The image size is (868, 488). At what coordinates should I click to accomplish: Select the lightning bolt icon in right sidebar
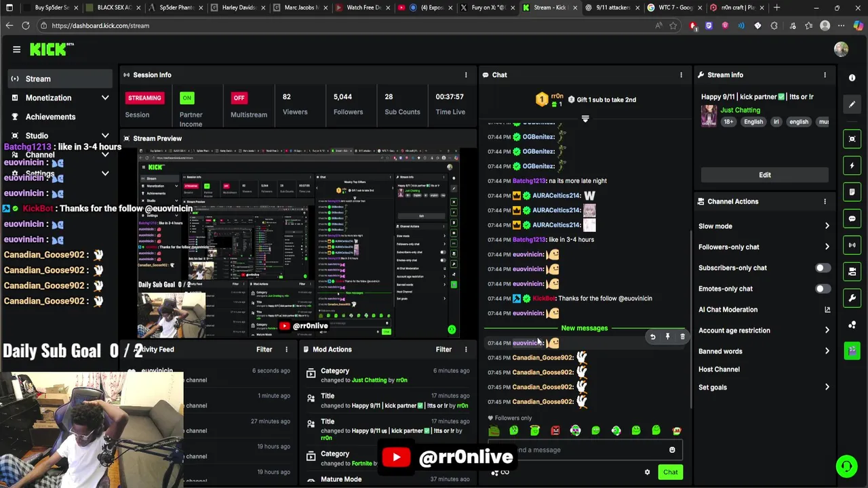coord(852,165)
